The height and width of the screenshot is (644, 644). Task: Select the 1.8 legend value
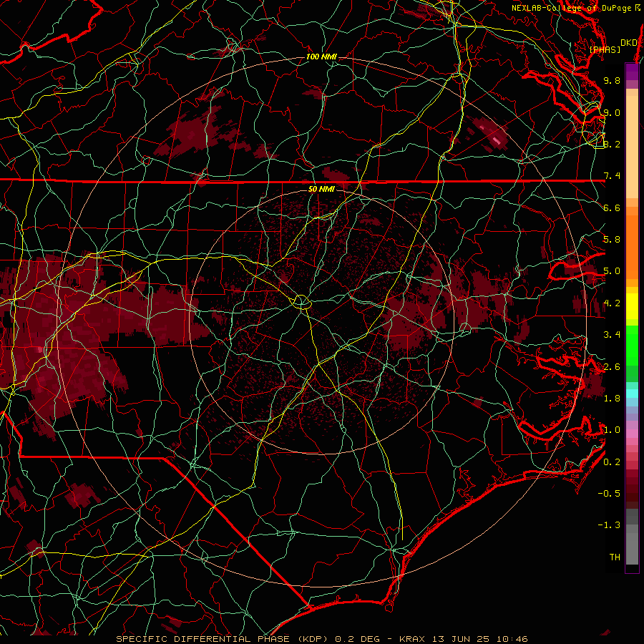(x=612, y=399)
